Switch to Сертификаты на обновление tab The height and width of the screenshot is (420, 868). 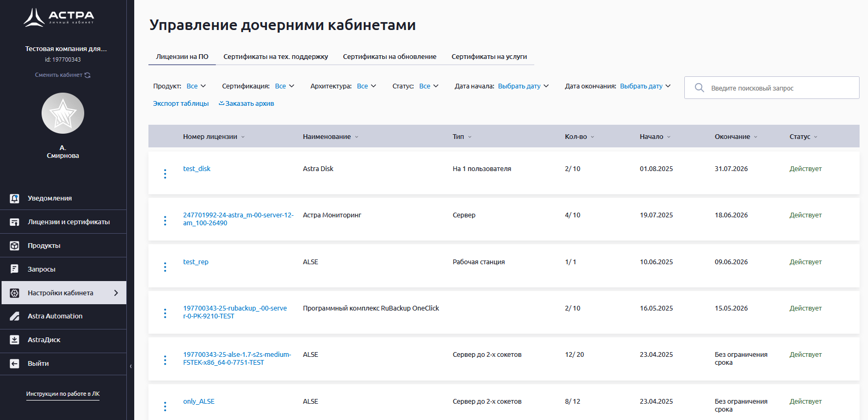click(390, 57)
